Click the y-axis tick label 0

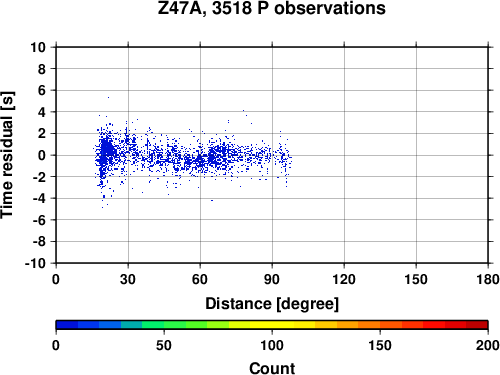[42, 155]
